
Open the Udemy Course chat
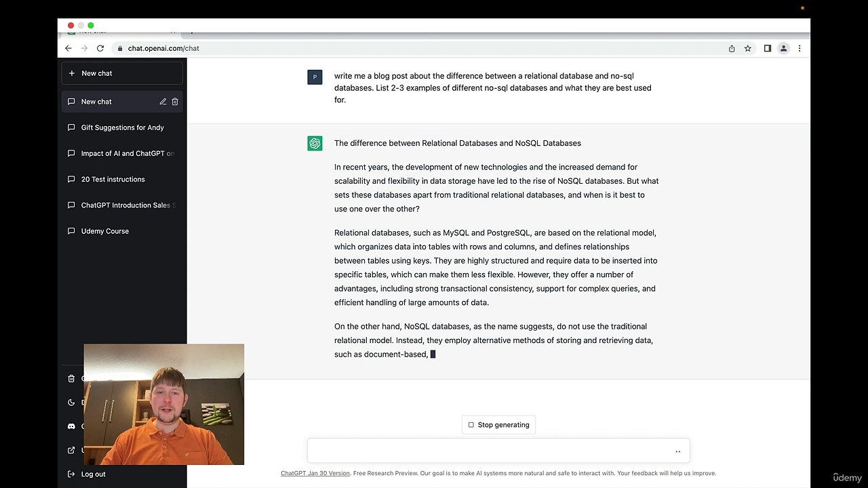coord(122,231)
